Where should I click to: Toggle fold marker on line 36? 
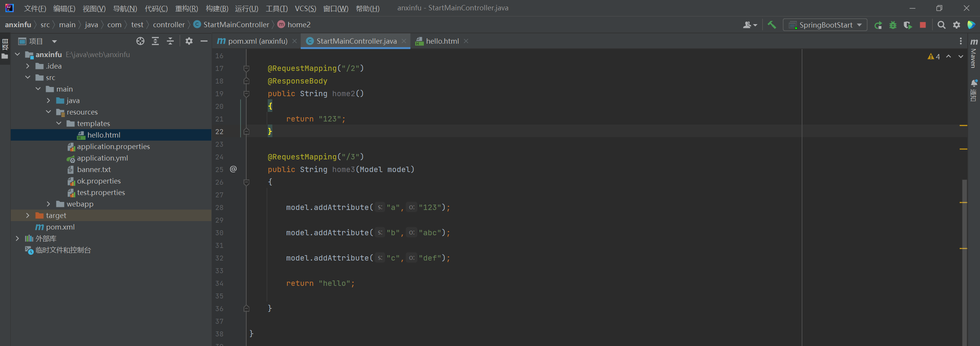click(247, 308)
